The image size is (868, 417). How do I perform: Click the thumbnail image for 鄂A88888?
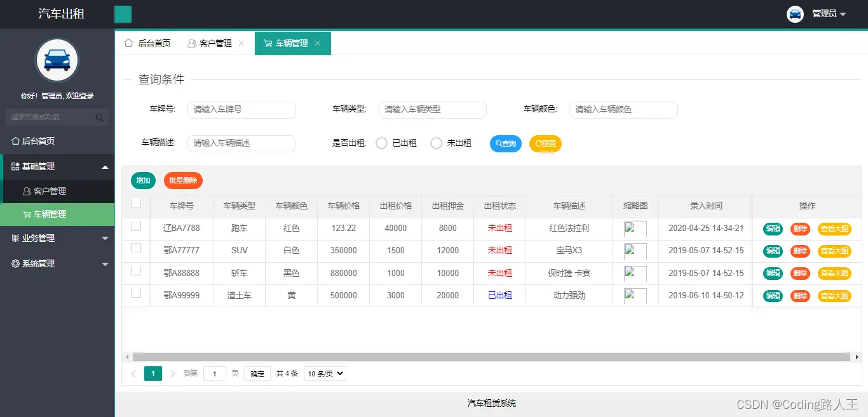635,274
